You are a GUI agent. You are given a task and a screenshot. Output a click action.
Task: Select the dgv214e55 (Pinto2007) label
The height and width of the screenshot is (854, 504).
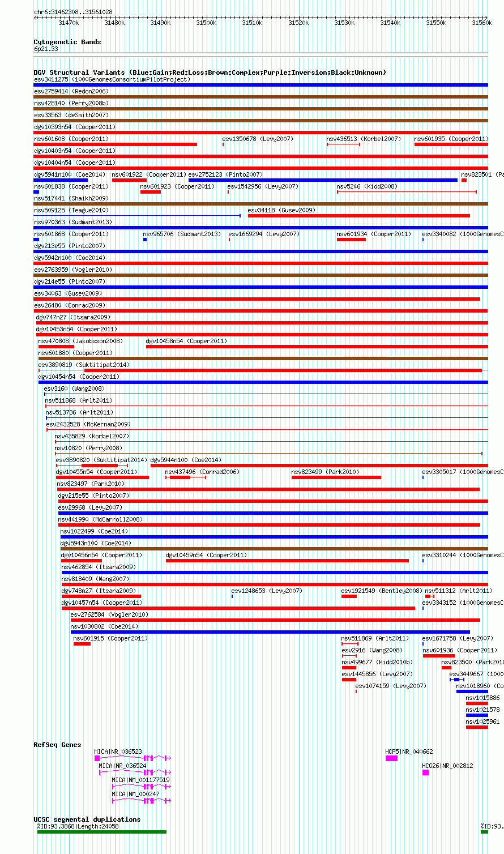[x=69, y=281]
